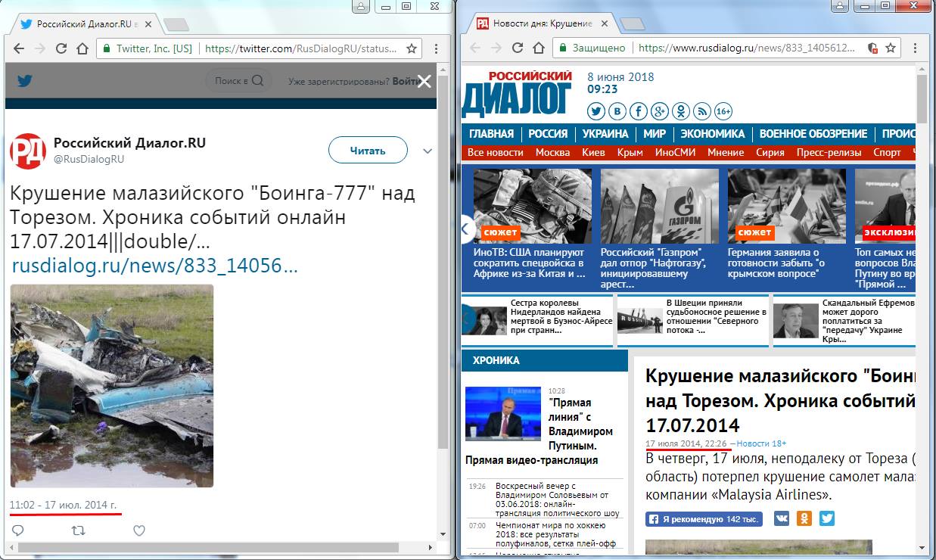
Task: Expand tweet options chevron next to Читать
Action: coord(428,151)
